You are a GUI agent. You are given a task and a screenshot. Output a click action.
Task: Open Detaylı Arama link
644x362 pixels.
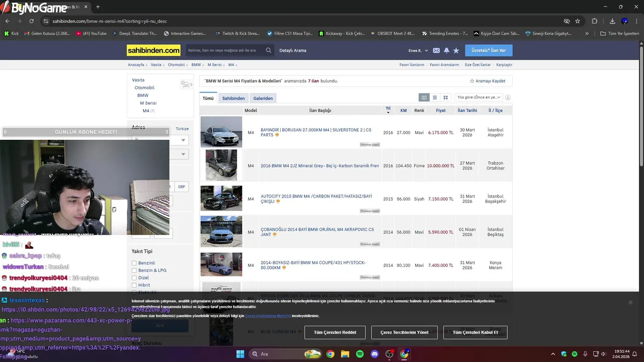[293, 50]
